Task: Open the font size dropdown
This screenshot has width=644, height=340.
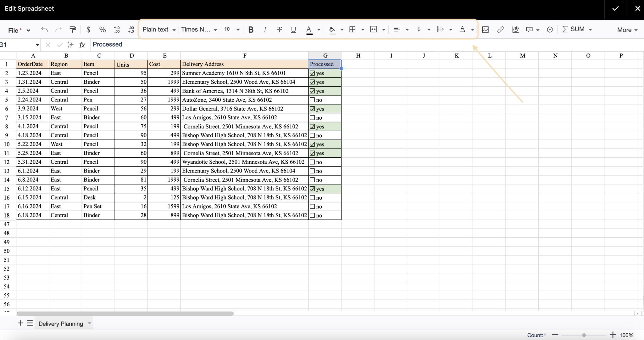Action: click(x=231, y=29)
